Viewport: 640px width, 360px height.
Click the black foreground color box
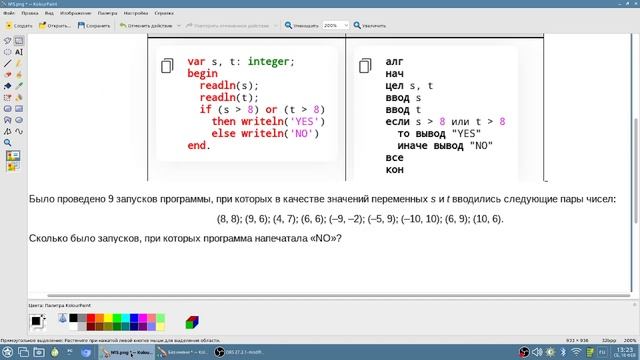(36, 321)
